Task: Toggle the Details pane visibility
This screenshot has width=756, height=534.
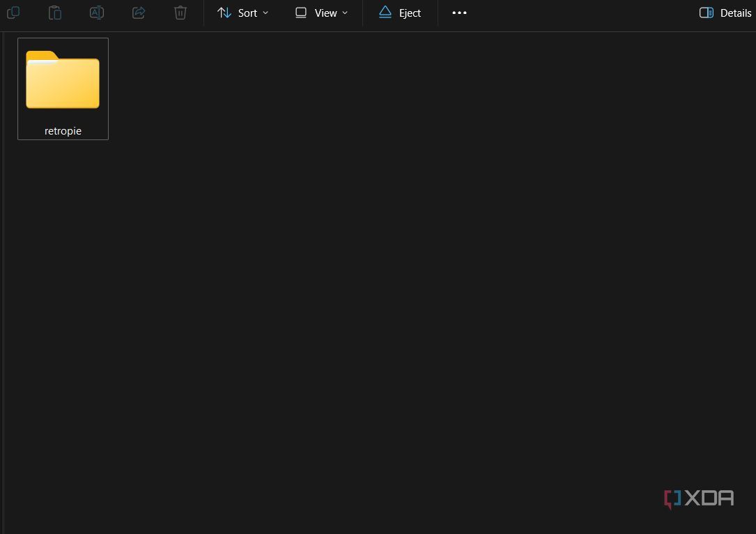Action: (x=725, y=13)
